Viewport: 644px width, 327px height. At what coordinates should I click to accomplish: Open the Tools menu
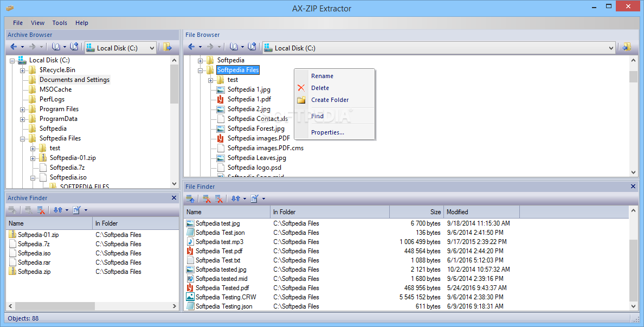point(60,23)
